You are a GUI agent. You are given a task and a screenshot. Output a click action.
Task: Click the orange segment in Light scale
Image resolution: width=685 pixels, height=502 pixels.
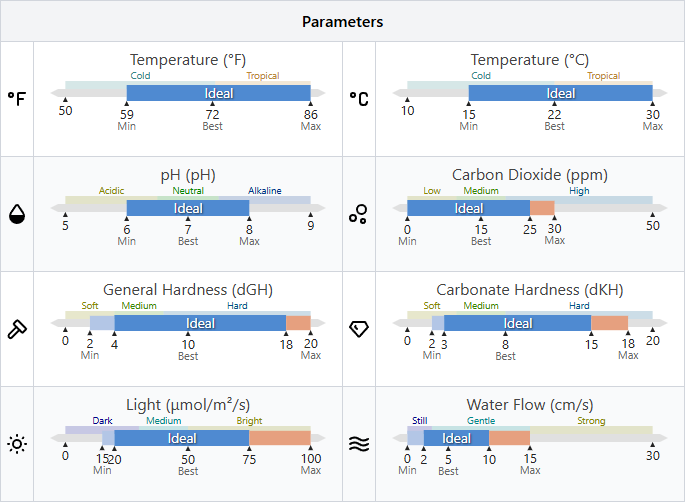[x=280, y=438]
